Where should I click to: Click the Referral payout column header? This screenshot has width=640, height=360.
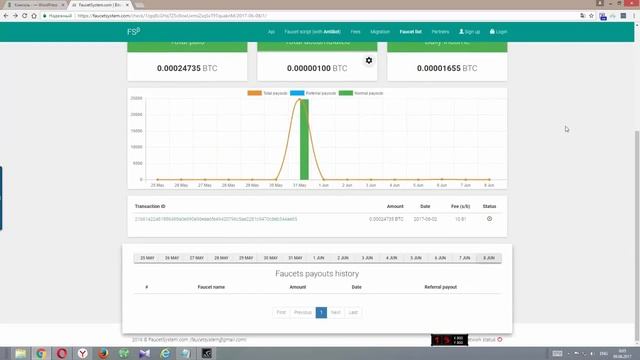tap(440, 287)
